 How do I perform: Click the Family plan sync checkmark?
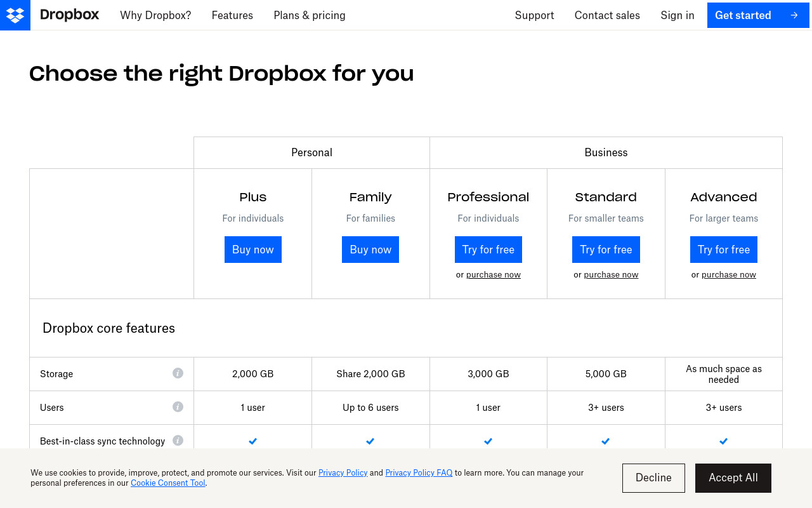[370, 441]
